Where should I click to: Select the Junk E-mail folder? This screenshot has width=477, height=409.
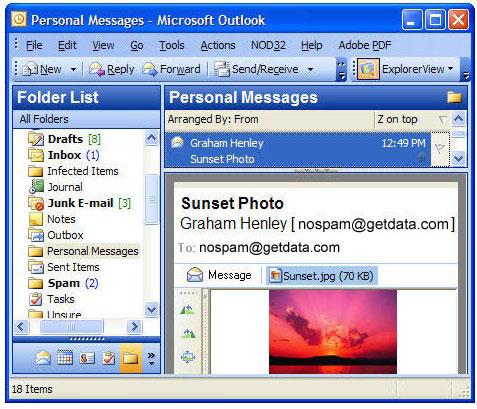click(81, 203)
